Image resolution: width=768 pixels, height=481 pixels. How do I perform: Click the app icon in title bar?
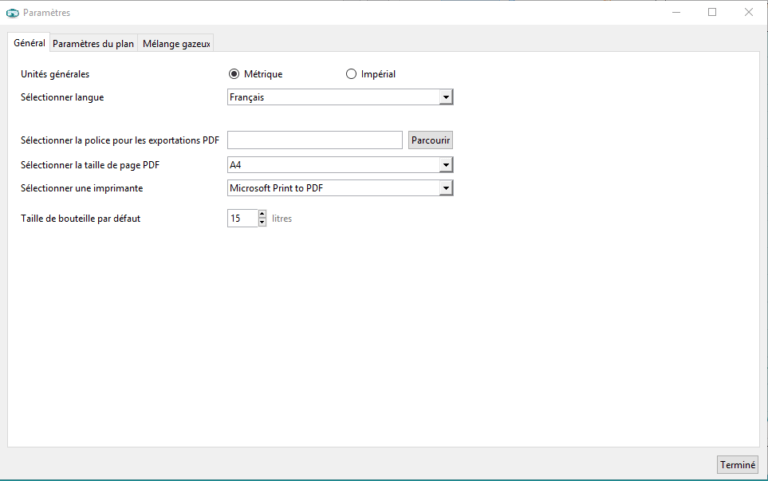pyautogui.click(x=12, y=12)
